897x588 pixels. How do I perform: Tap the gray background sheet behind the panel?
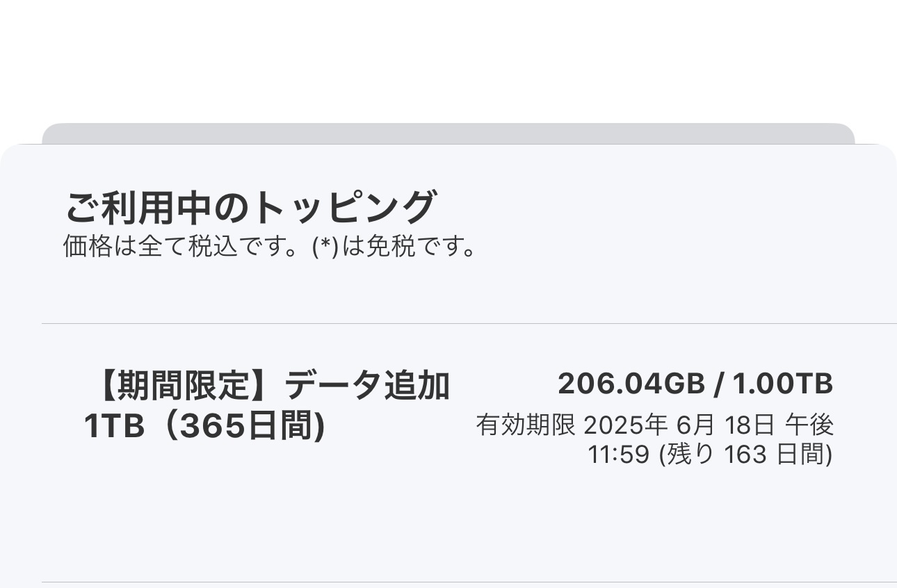click(x=448, y=133)
